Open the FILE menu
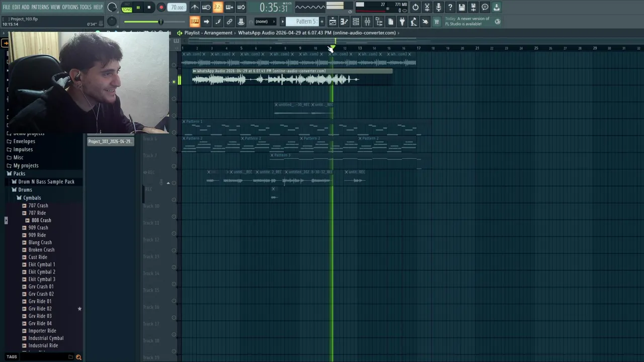The height and width of the screenshot is (362, 644). pyautogui.click(x=7, y=7)
